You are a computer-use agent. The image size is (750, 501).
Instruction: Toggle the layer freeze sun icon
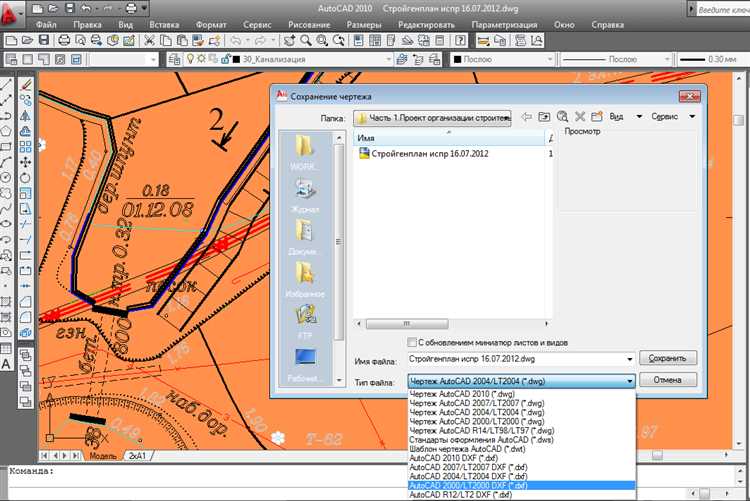(201, 59)
